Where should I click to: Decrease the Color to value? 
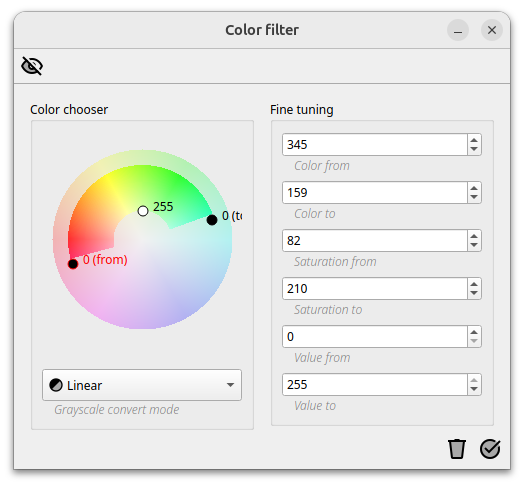[x=474, y=197]
